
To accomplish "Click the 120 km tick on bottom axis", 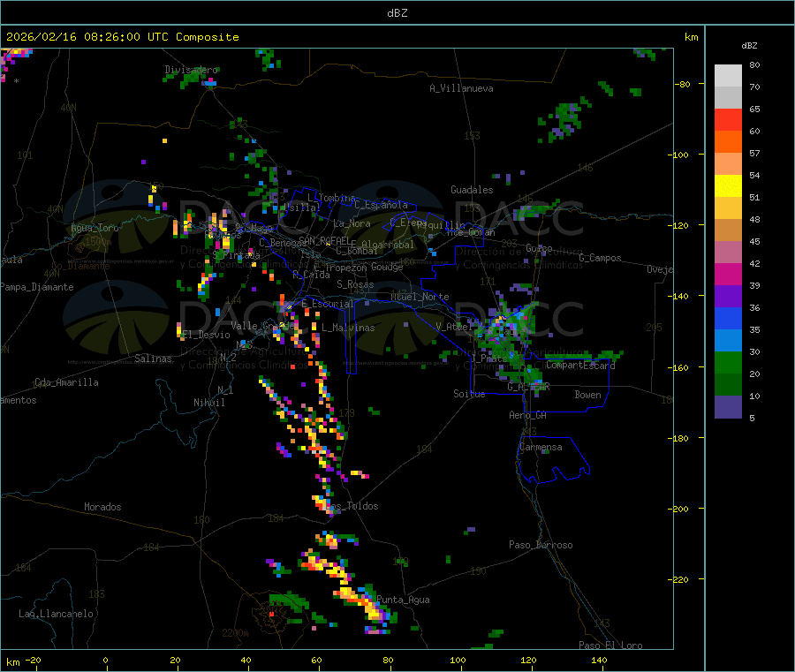I will click(x=528, y=660).
